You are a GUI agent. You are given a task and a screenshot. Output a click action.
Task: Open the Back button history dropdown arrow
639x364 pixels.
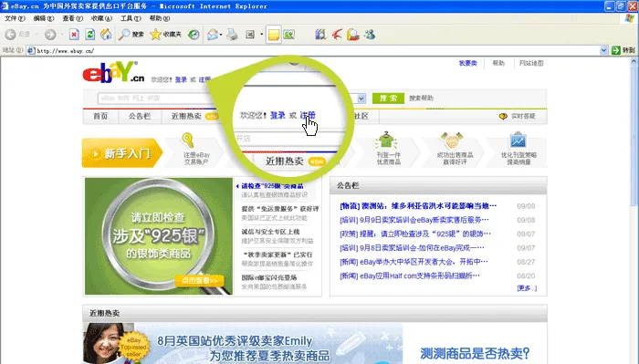pos(37,35)
